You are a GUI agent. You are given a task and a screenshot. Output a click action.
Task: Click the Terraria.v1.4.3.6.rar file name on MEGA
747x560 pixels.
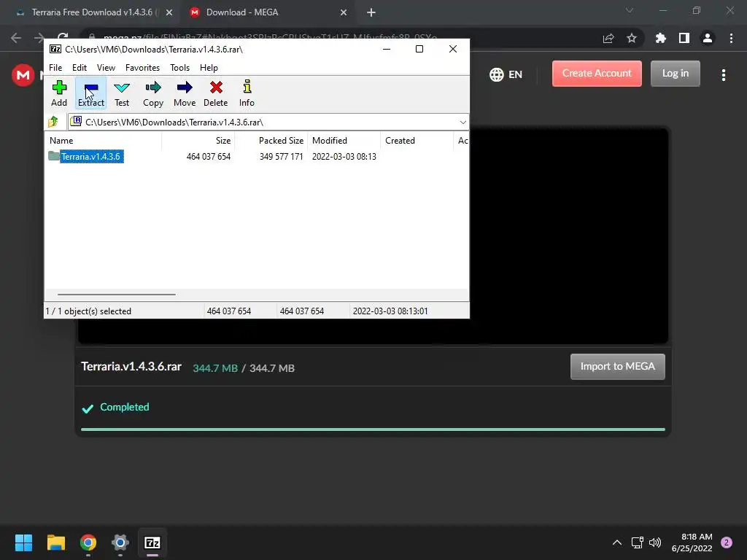click(x=131, y=366)
